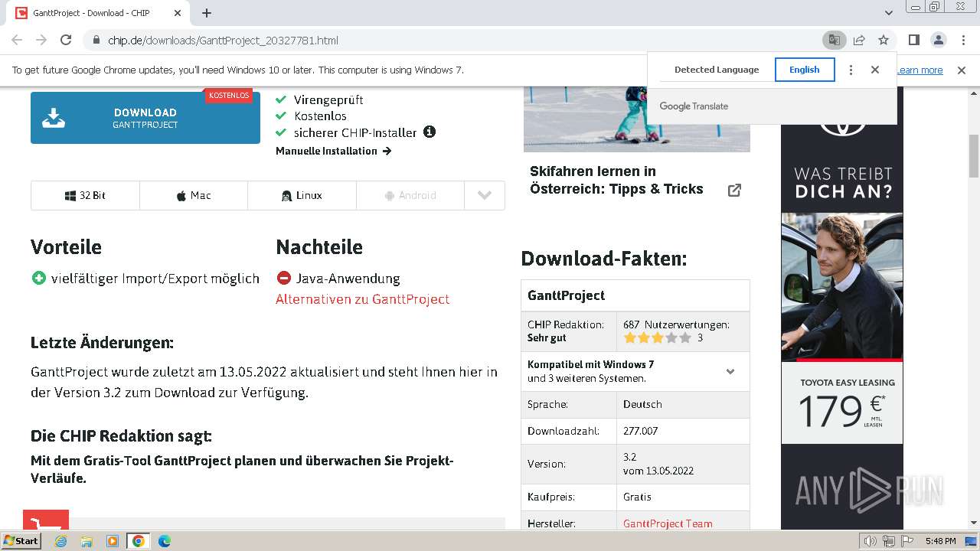Reload the current page

(x=66, y=40)
